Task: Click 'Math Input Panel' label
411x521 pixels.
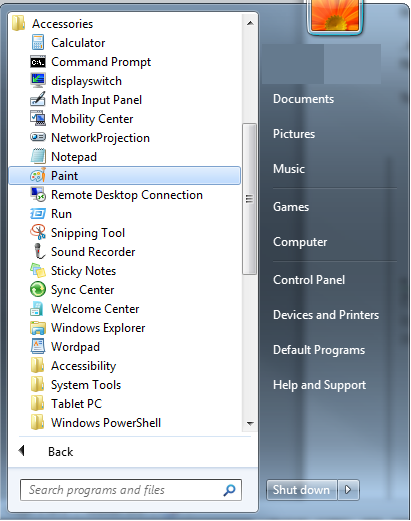Action: (96, 100)
